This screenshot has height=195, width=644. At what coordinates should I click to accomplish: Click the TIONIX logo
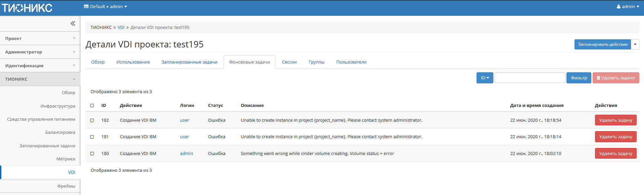tap(27, 8)
